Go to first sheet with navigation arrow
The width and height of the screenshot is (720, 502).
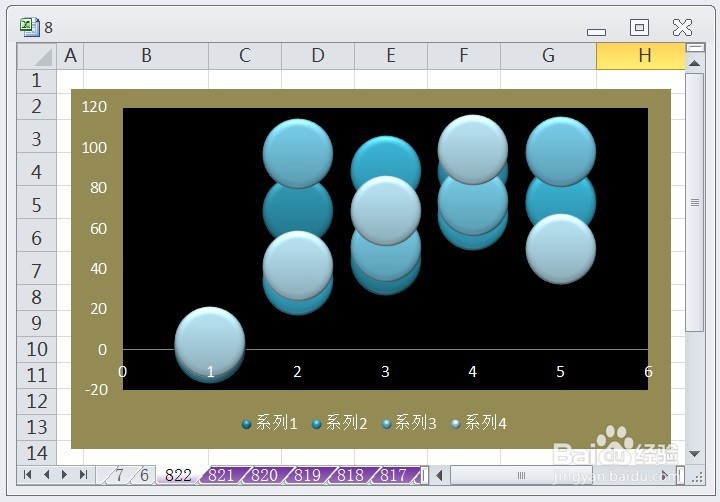click(27, 474)
